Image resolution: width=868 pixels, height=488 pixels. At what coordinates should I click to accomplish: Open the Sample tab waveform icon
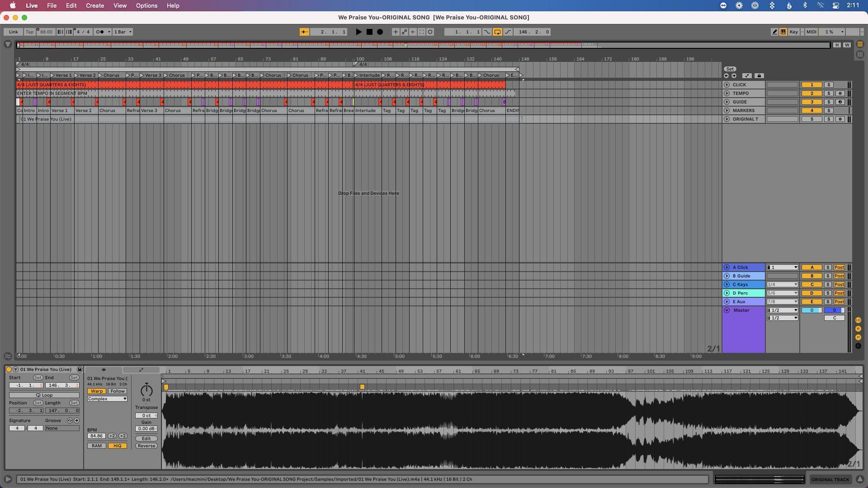104,370
